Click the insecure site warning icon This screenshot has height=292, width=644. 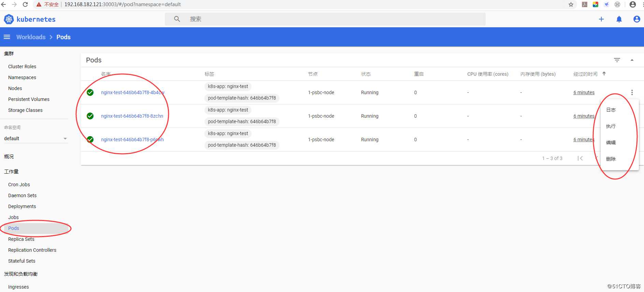pyautogui.click(x=39, y=4)
